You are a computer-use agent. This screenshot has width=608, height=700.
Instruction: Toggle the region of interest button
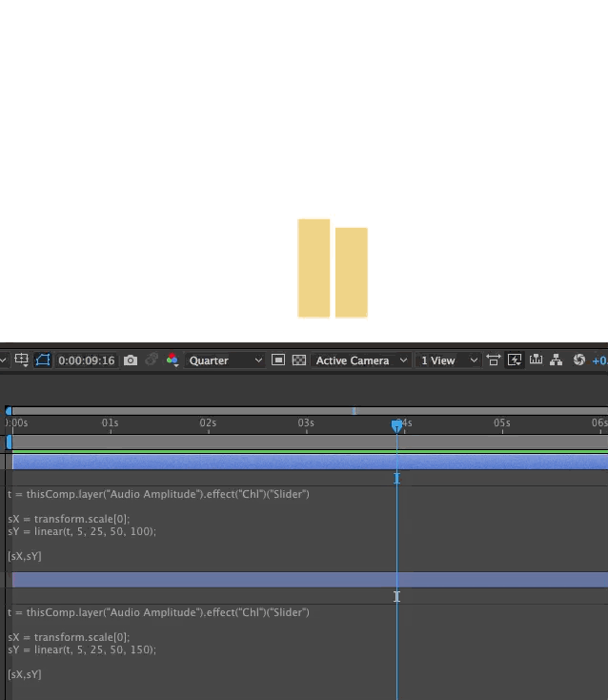(x=278, y=360)
